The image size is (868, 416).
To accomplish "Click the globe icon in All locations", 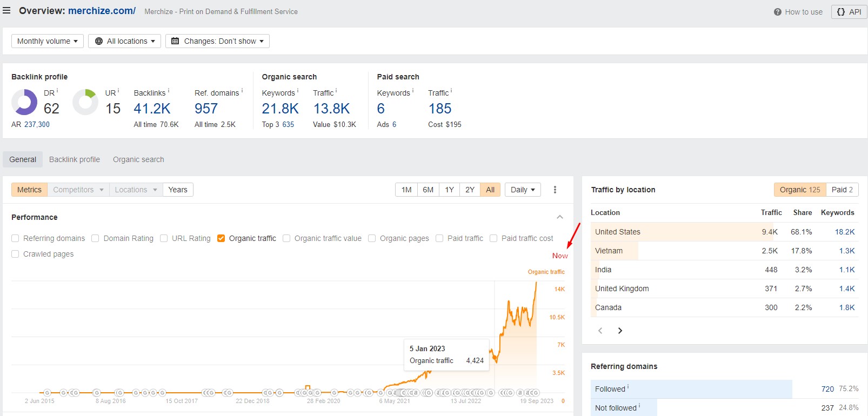I will (x=99, y=41).
